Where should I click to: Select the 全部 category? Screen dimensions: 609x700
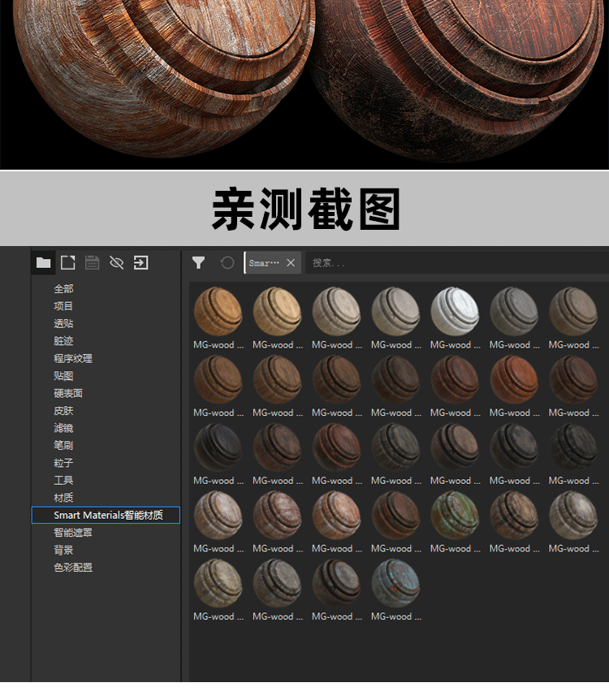(x=63, y=289)
